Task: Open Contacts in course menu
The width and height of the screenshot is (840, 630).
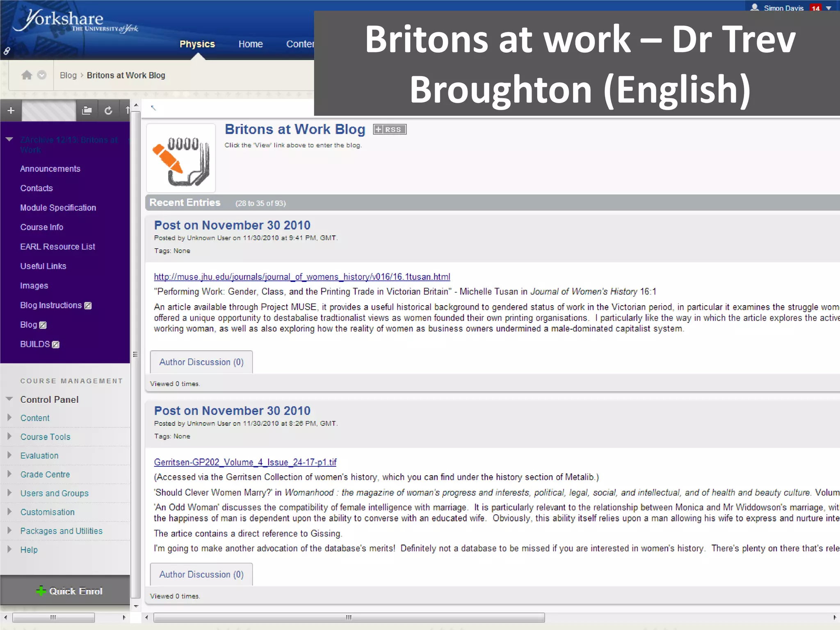Action: [37, 188]
